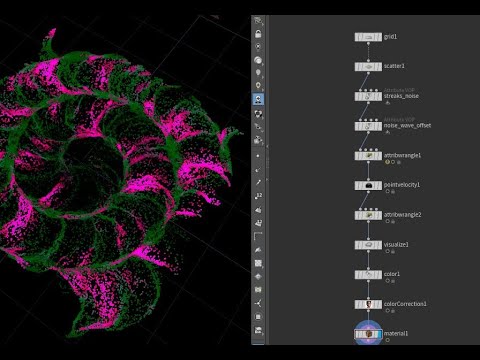Toggle the point numbers icon marked 12
Viewport: 480px width, 360px height.
tap(258, 196)
